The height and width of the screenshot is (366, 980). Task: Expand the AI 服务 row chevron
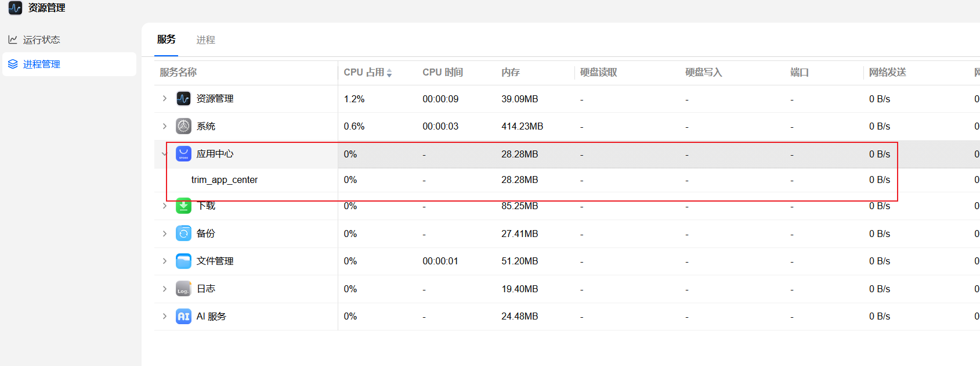click(x=165, y=317)
